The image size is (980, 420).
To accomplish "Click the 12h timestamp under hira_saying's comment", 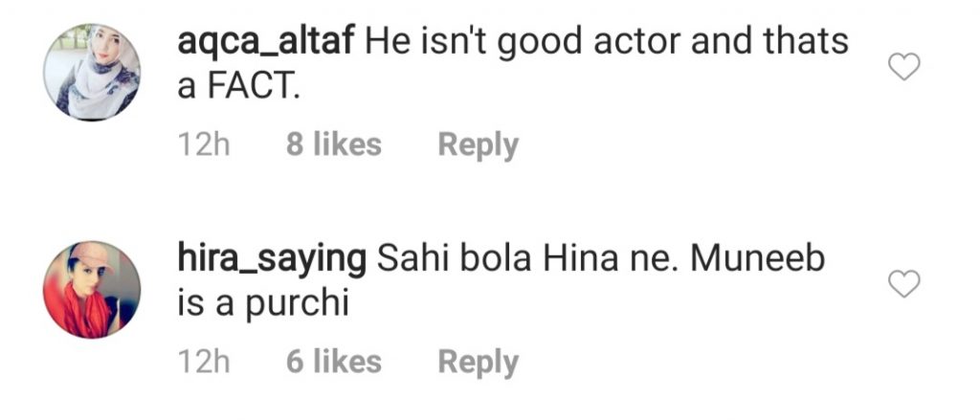I will [x=205, y=363].
